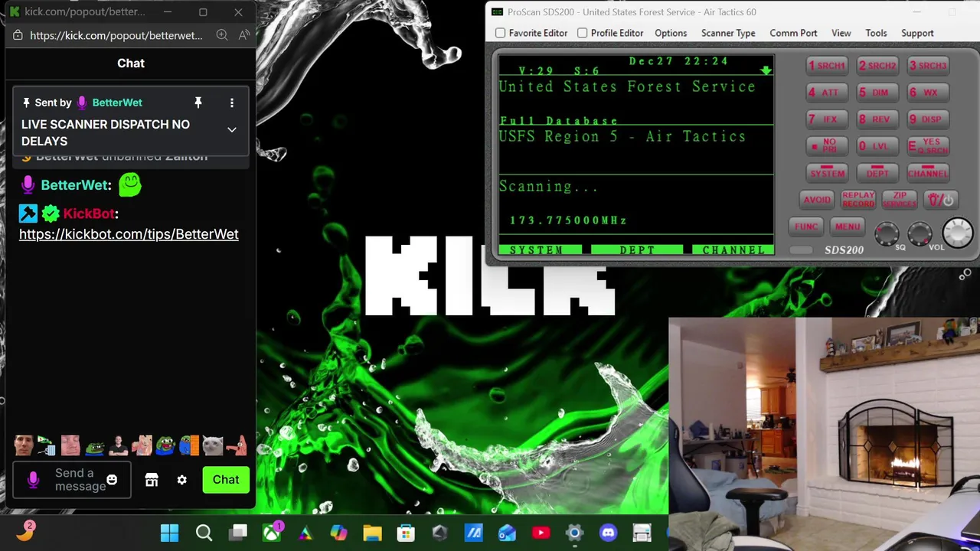Click the 6 WX weather key
The height and width of the screenshot is (551, 980).
click(928, 93)
